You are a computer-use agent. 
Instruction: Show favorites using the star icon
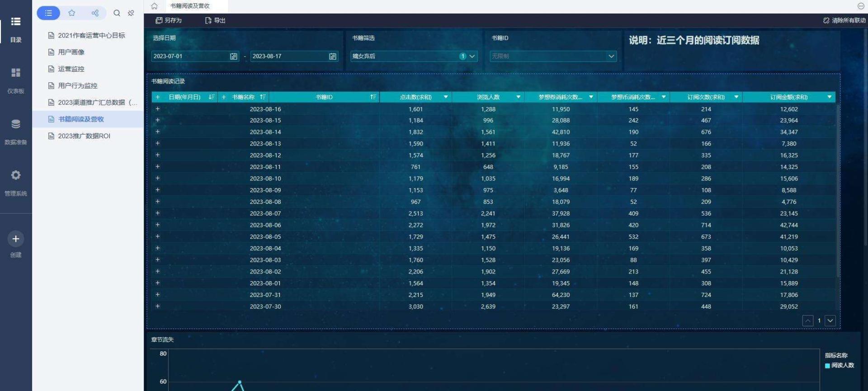[72, 13]
